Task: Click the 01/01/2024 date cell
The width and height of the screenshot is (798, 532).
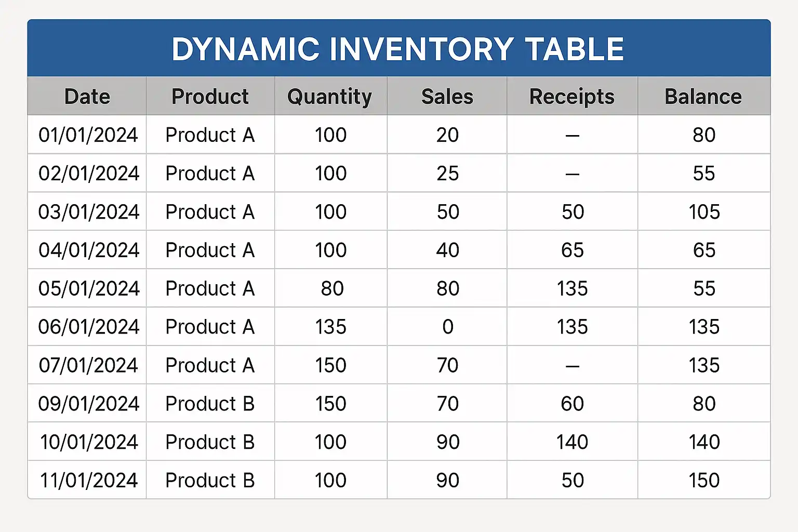Action: 88,135
